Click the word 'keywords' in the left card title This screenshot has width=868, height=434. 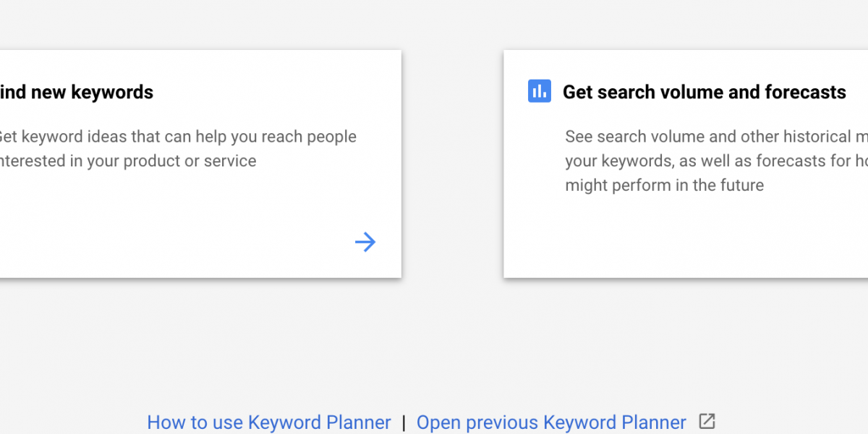(x=112, y=92)
